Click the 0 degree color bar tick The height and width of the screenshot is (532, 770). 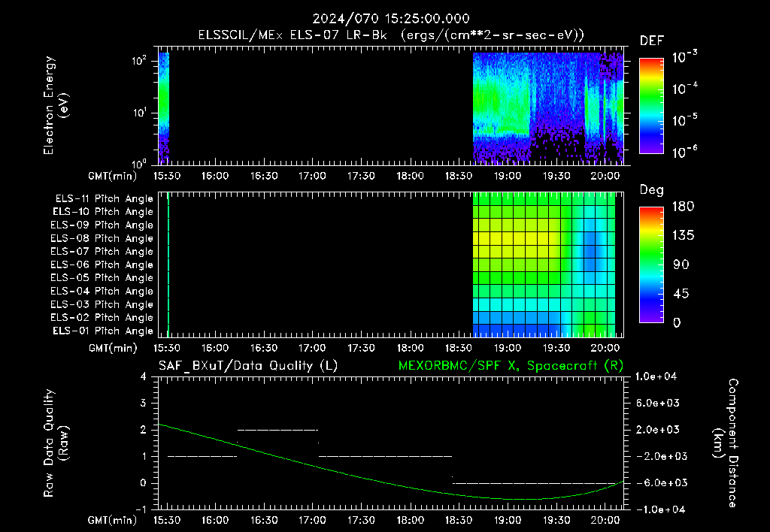(677, 323)
